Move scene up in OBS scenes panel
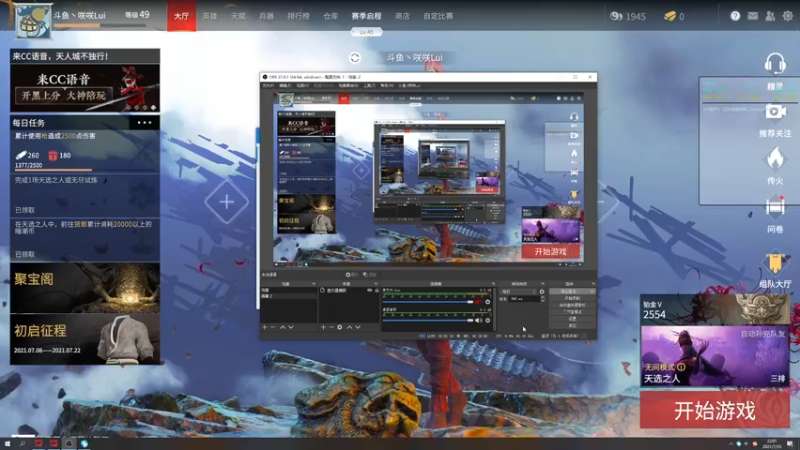This screenshot has width=800, height=450. coord(282,327)
